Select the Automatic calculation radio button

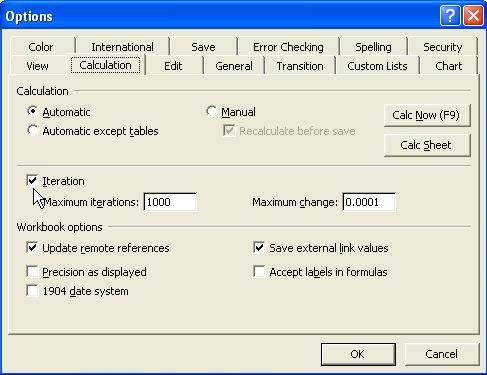32,111
